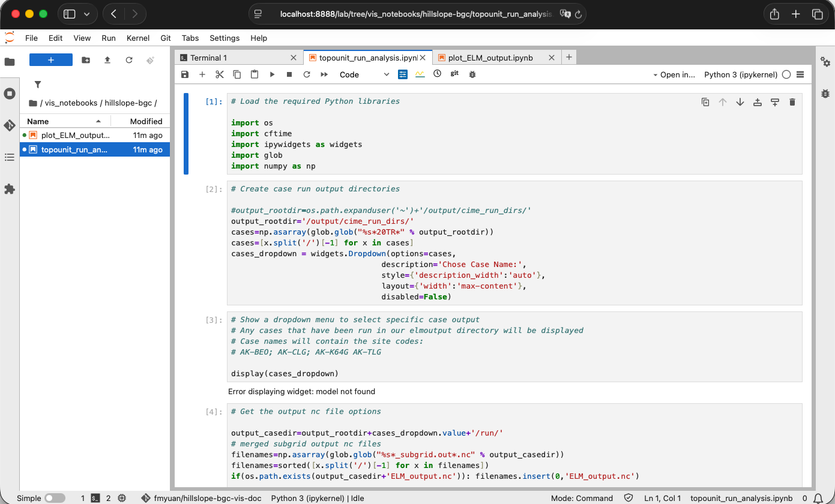Toggle Simple interface mode switch
This screenshot has height=504, width=835.
tap(54, 498)
